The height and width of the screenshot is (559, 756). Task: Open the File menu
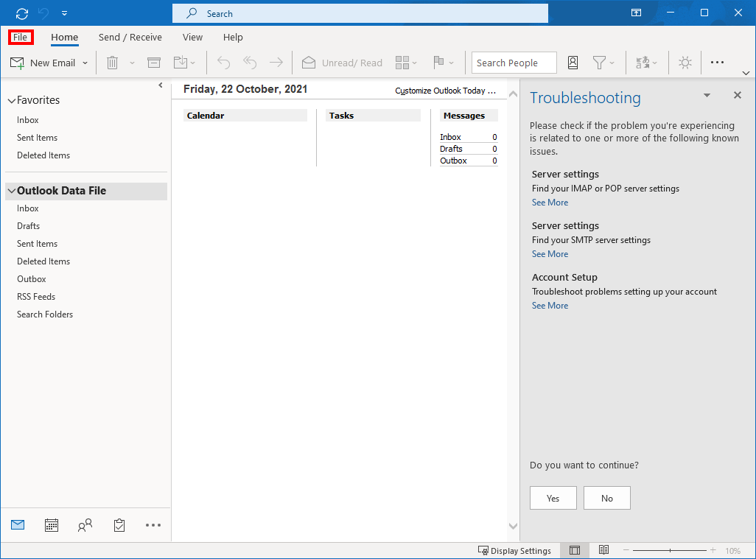[20, 38]
